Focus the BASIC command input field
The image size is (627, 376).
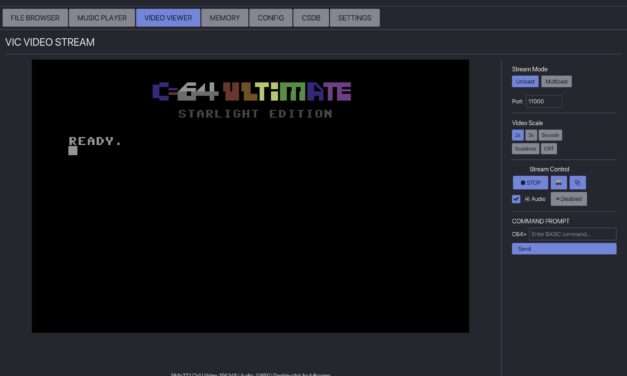point(572,234)
